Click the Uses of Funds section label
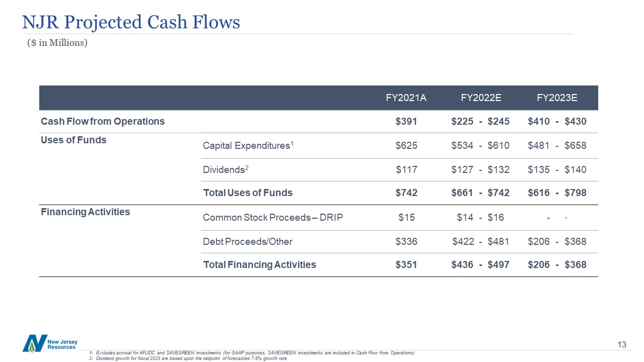The width and height of the screenshot is (644, 362). tap(73, 140)
